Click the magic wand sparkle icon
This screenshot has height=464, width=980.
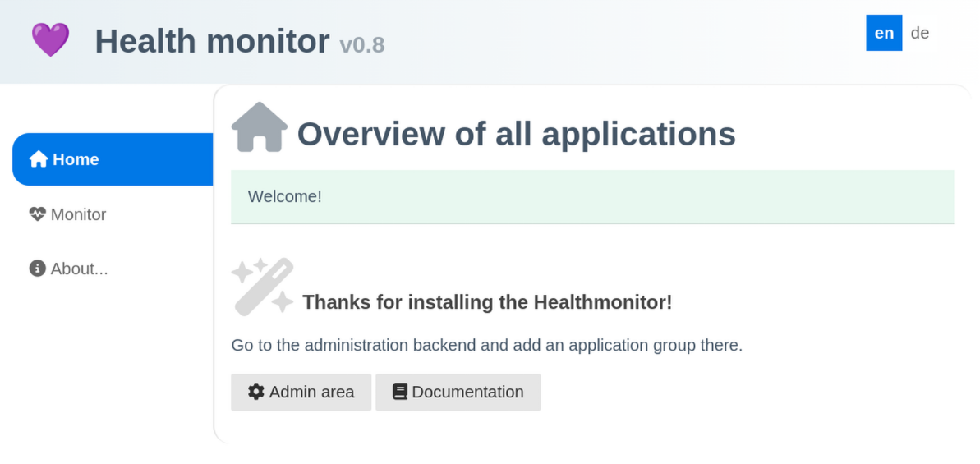click(x=262, y=287)
